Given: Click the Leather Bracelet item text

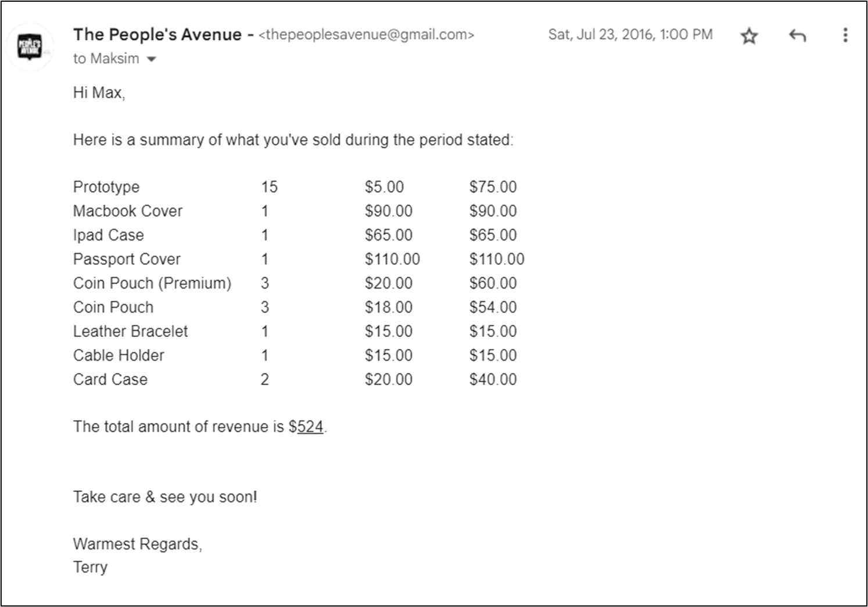Looking at the screenshot, I should point(131,331).
